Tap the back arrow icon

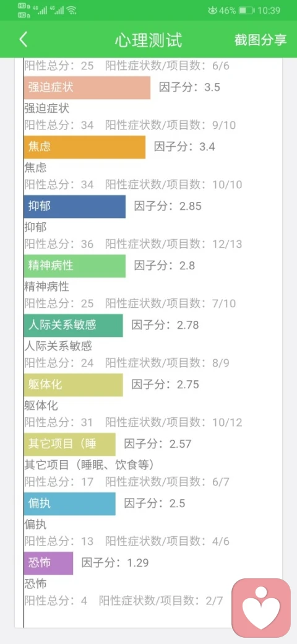24,40
